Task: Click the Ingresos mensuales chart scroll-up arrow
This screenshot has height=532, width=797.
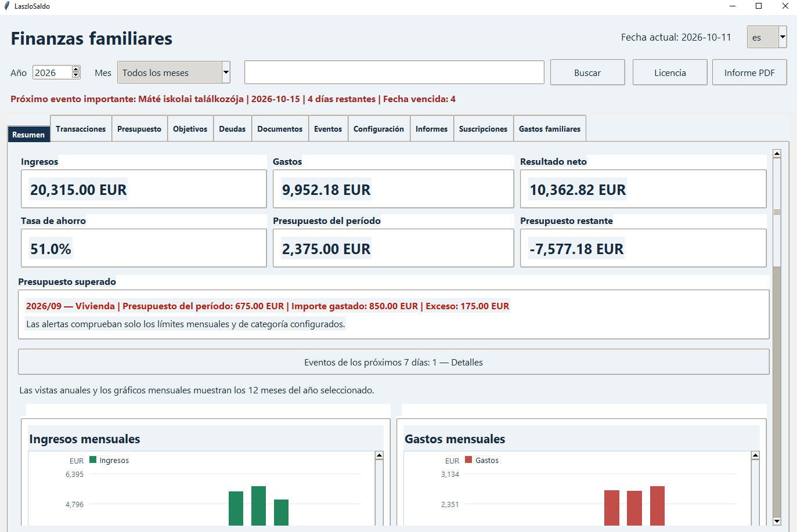Action: point(379,455)
